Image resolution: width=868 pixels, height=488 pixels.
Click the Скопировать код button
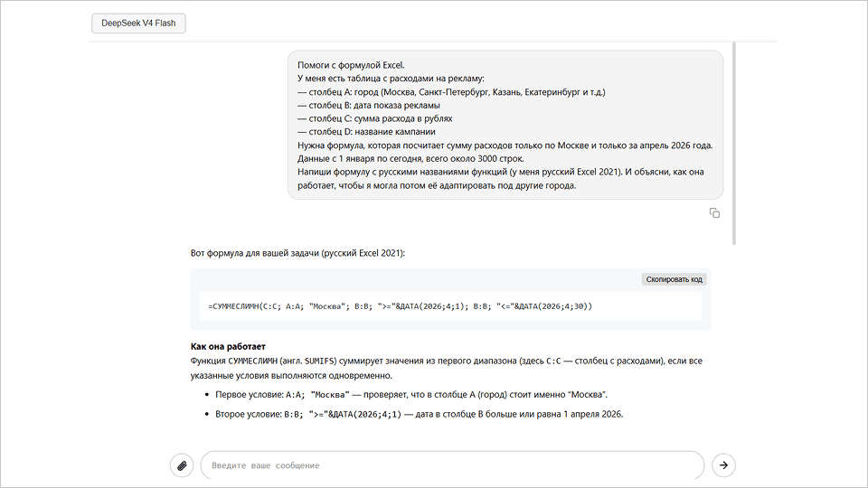tap(674, 279)
